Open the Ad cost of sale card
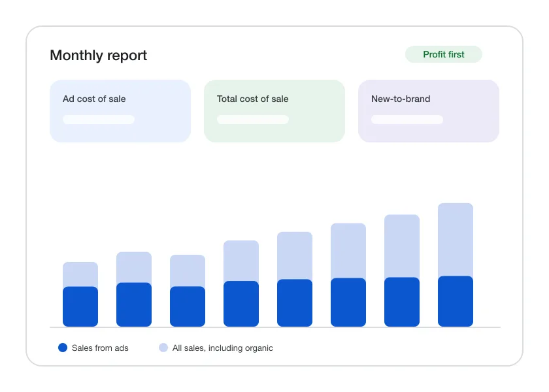The image size is (549, 392). pos(120,111)
